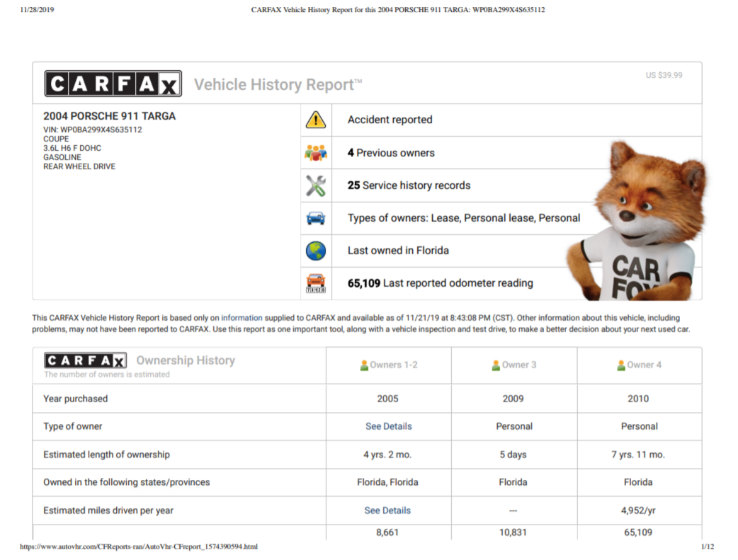738x560 pixels.
Task: Click 'Personal' owner type under Owner 4
Action: click(x=640, y=426)
